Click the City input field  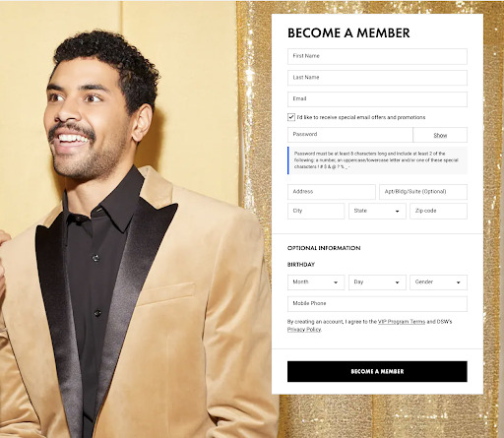[316, 211]
